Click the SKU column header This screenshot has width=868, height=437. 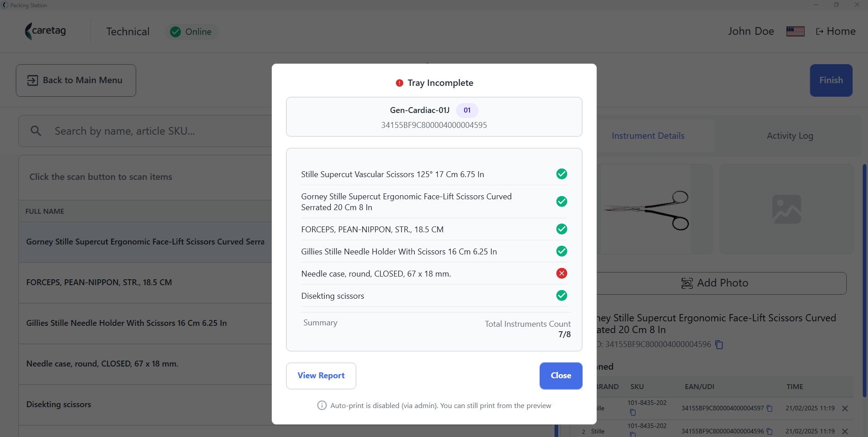[x=637, y=387]
